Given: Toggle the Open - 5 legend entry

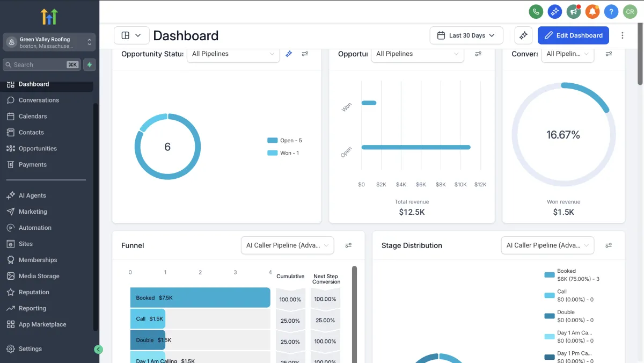Looking at the screenshot, I should [285, 141].
